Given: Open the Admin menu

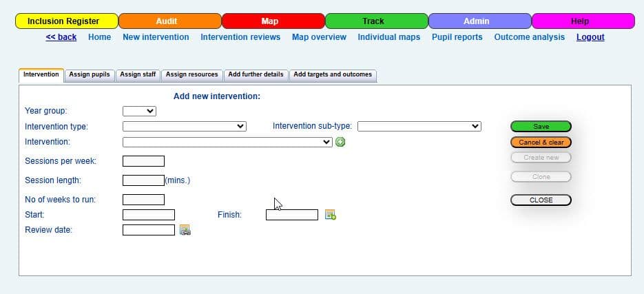Looking at the screenshot, I should 479,21.
